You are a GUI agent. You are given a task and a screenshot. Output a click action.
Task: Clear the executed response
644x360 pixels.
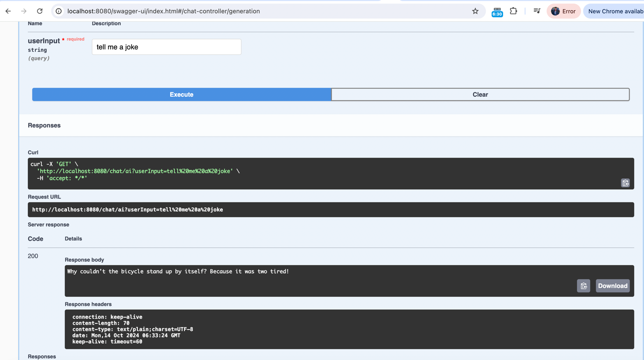coord(480,95)
